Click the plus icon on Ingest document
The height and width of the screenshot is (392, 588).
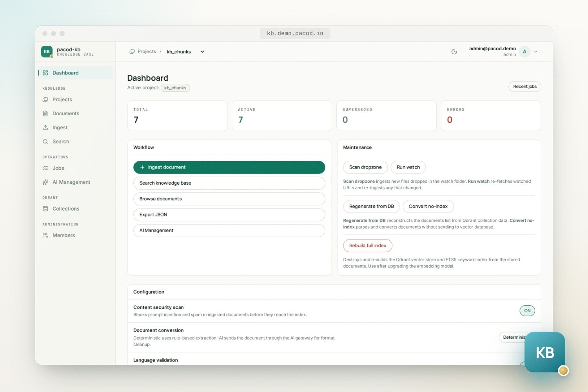142,167
